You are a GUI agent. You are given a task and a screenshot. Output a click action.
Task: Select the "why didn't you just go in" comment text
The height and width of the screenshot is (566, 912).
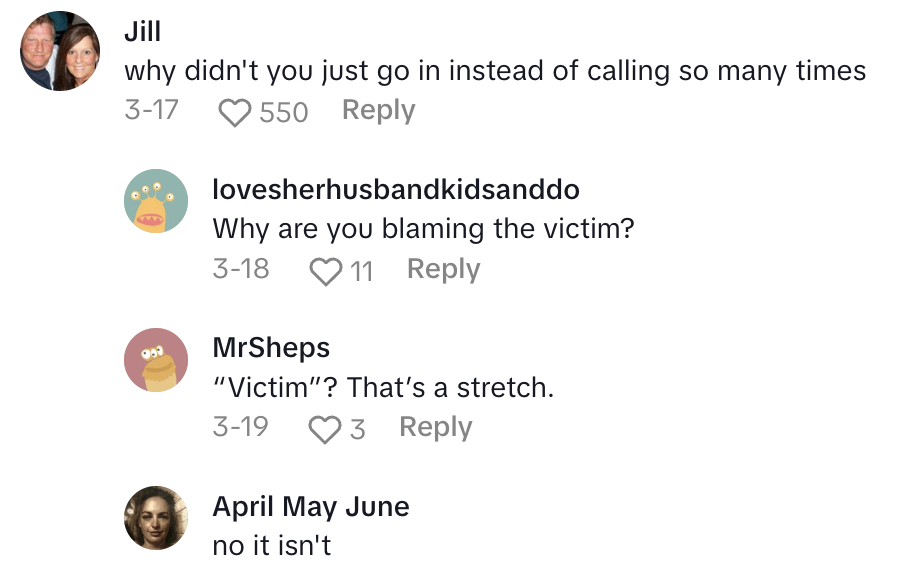coord(495,71)
